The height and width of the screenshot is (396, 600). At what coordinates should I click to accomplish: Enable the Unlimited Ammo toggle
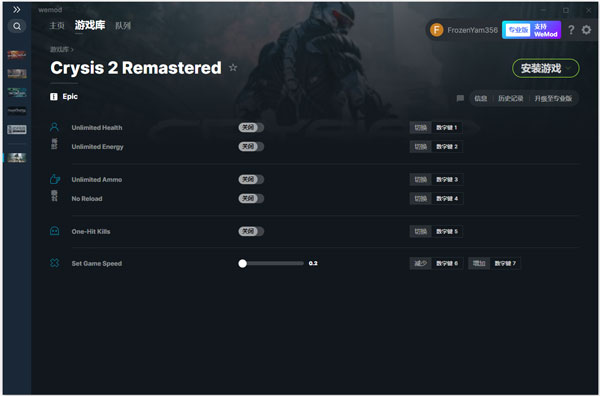(251, 179)
